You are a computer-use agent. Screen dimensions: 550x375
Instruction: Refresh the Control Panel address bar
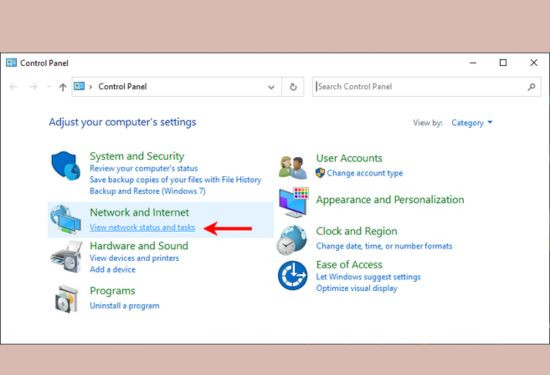[293, 87]
